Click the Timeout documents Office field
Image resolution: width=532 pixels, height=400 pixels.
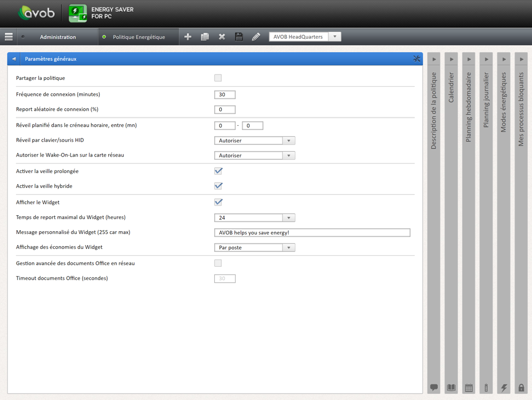(224, 279)
